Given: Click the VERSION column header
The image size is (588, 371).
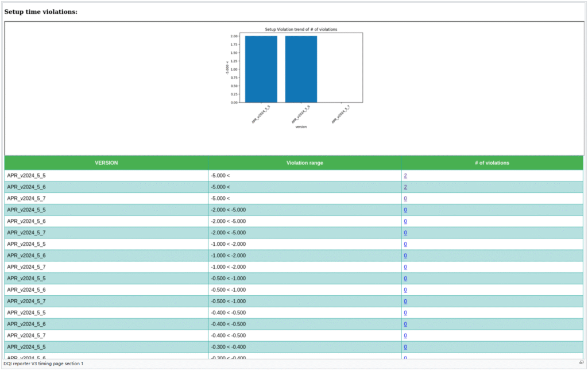Looking at the screenshot, I should [x=106, y=163].
